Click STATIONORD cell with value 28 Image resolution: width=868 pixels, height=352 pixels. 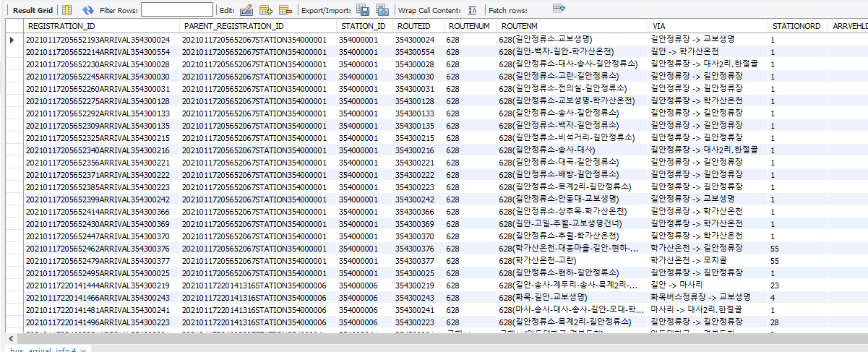click(798, 322)
